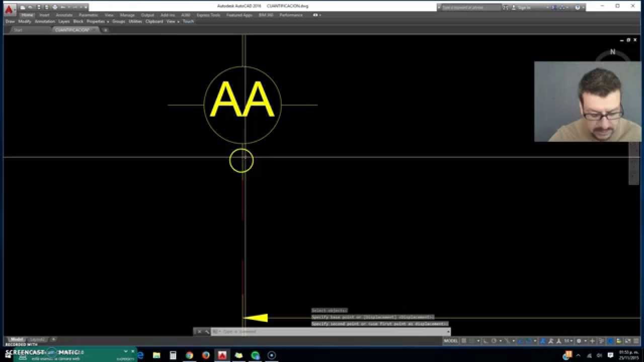Open the Express Tools ribbon tab
Screen dimensions: 644x362
tap(208, 15)
